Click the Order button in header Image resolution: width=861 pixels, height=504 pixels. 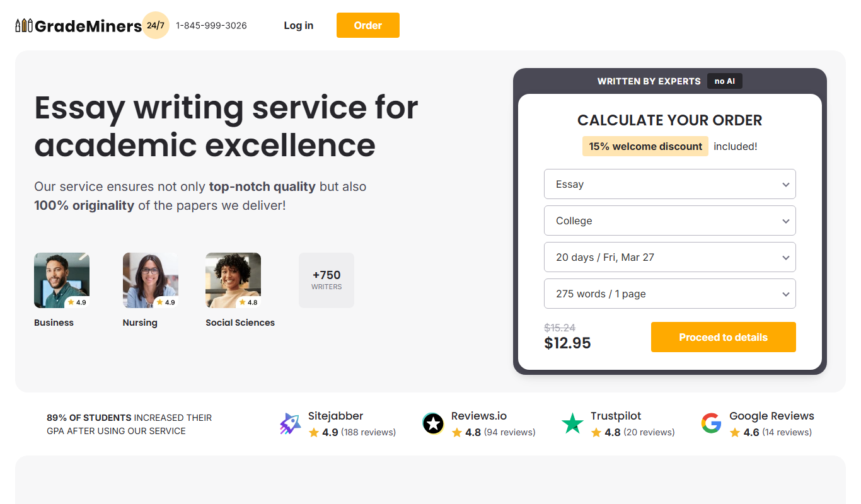pyautogui.click(x=368, y=25)
